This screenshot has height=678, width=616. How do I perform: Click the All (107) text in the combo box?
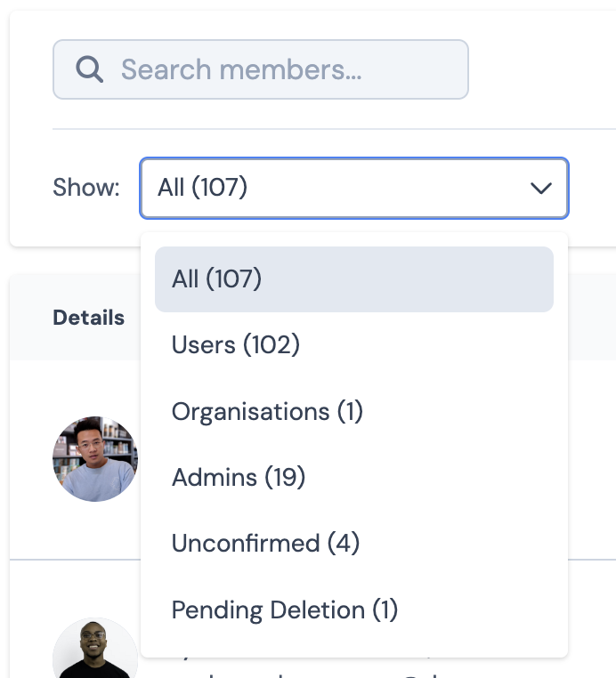pos(202,188)
